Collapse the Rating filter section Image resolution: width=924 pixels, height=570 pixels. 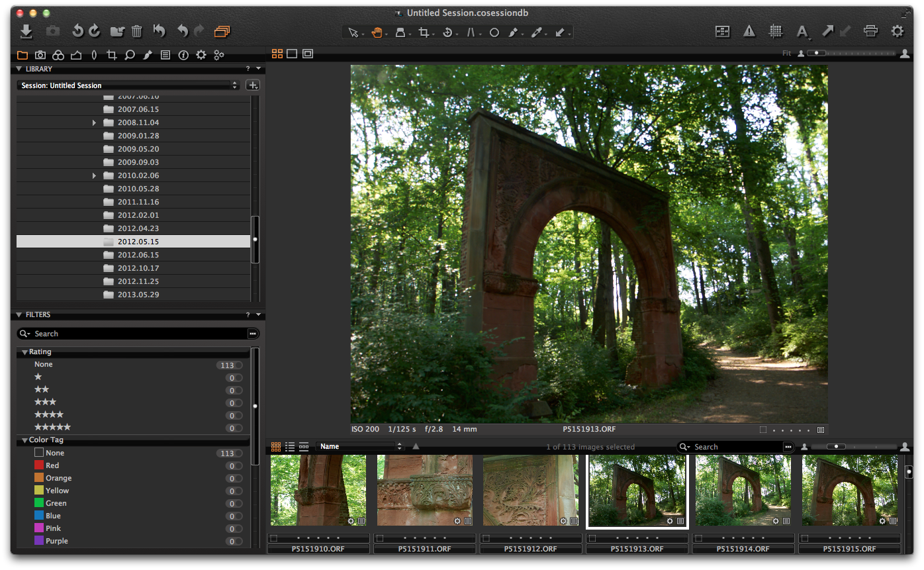pos(25,352)
